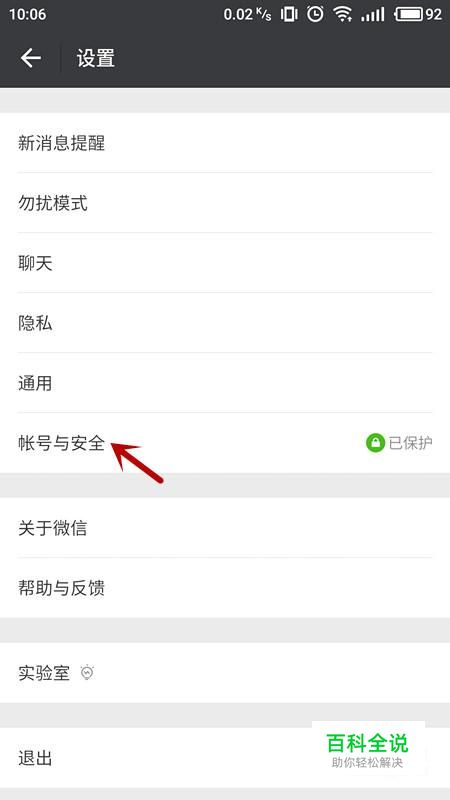
Task: Open 实验室 page
Action: click(x=225, y=672)
